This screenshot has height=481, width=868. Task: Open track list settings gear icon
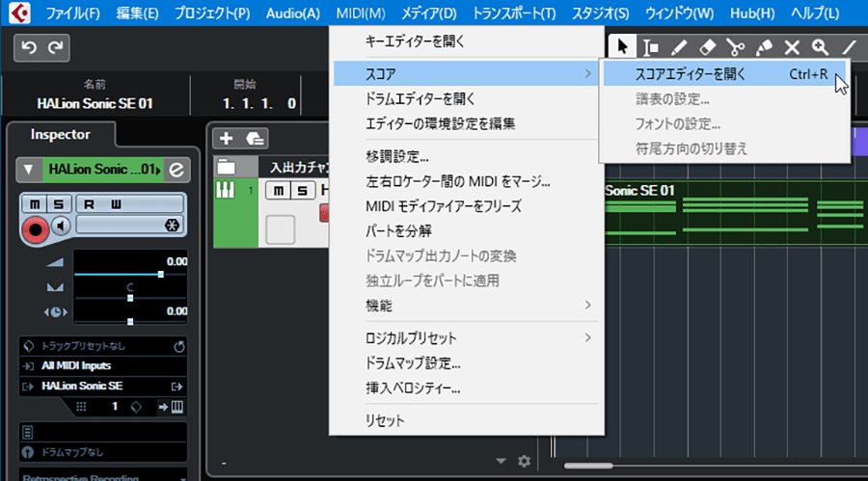524,461
